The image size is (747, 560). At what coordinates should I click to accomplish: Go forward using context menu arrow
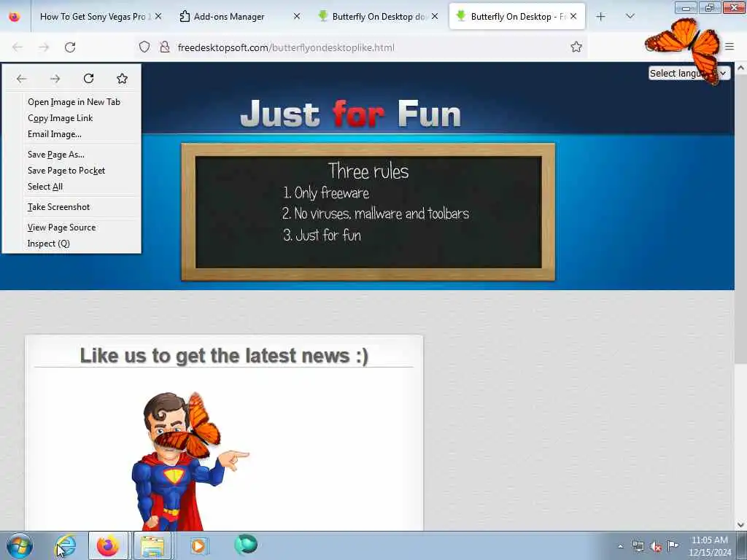55,79
